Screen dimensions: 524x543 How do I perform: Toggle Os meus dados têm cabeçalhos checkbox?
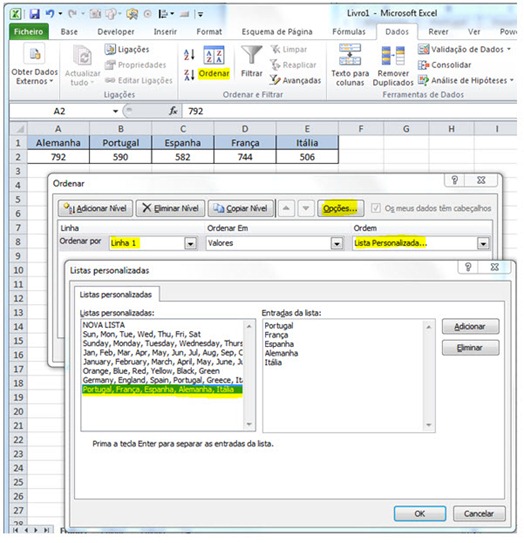click(375, 208)
